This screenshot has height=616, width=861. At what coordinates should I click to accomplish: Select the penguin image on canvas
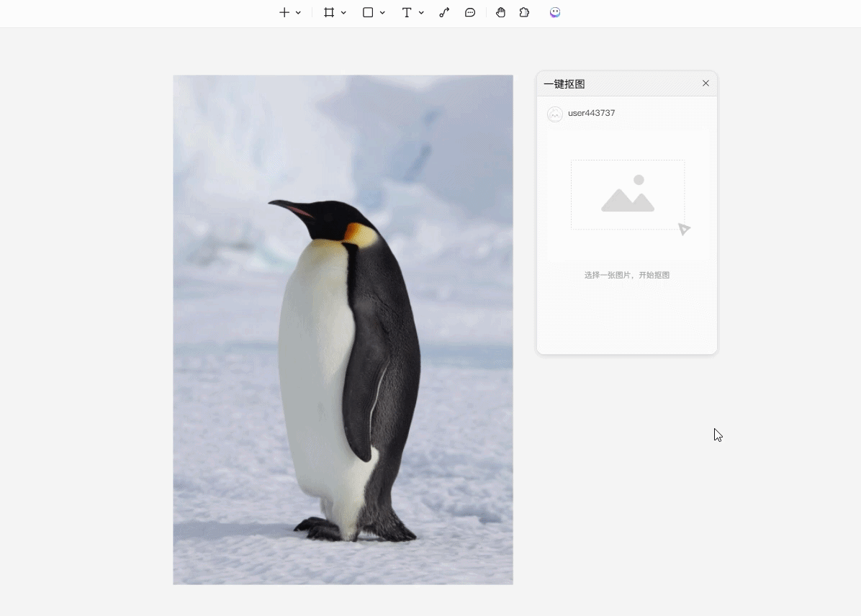[x=343, y=330]
